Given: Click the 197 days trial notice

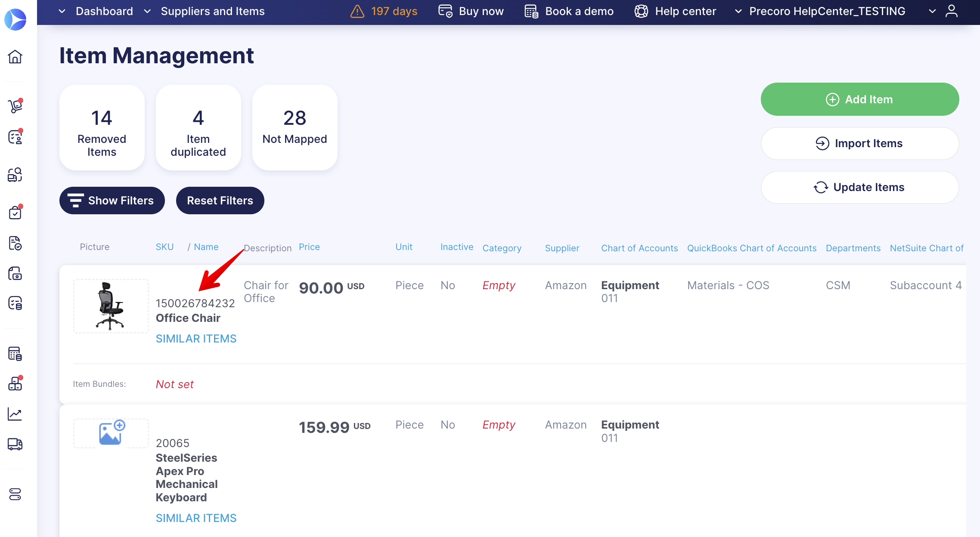Looking at the screenshot, I should (x=394, y=11).
